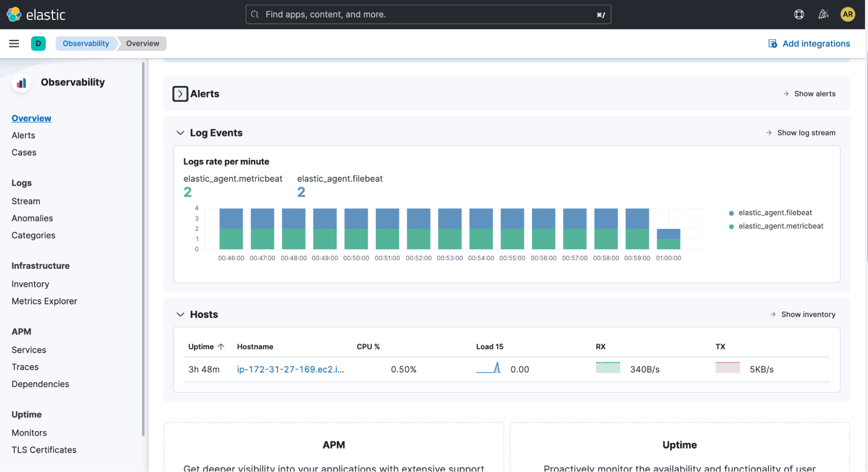Sort hosts by Uptime column arrow
868x472 pixels.
pyautogui.click(x=221, y=347)
